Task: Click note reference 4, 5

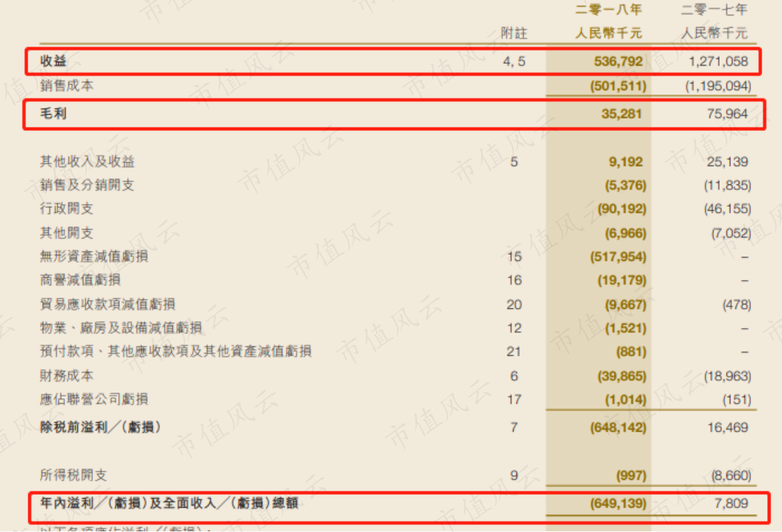Action: pos(514,61)
